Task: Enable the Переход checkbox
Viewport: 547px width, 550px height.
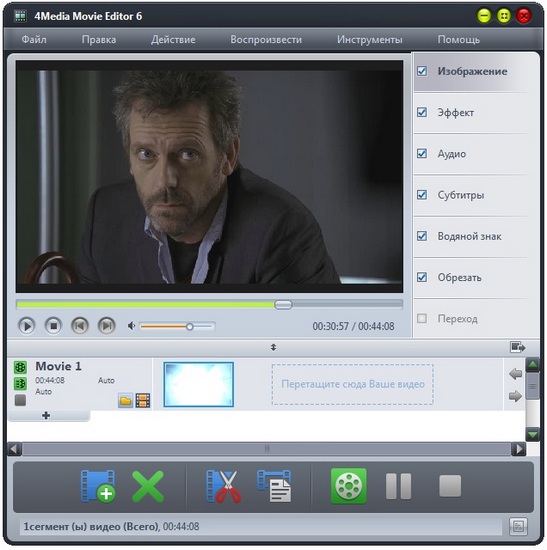Action: (x=422, y=318)
